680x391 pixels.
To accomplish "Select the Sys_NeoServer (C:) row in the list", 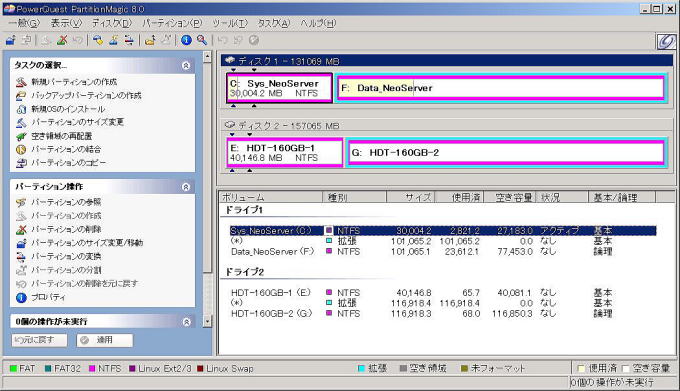I will (x=443, y=231).
